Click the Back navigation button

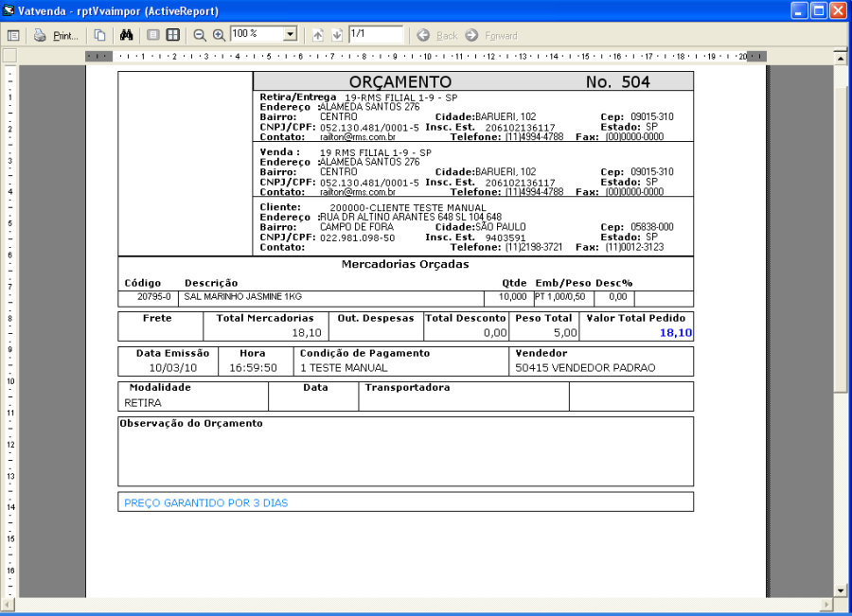click(x=437, y=36)
